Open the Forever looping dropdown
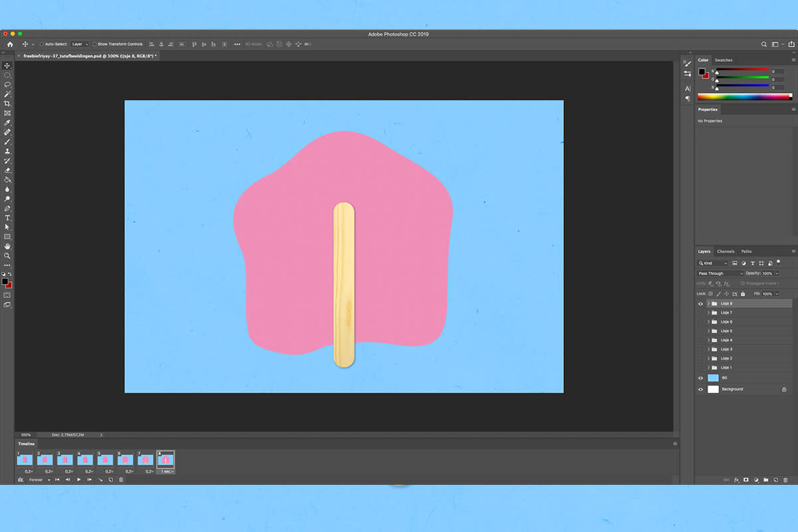798x532 pixels. (x=39, y=479)
